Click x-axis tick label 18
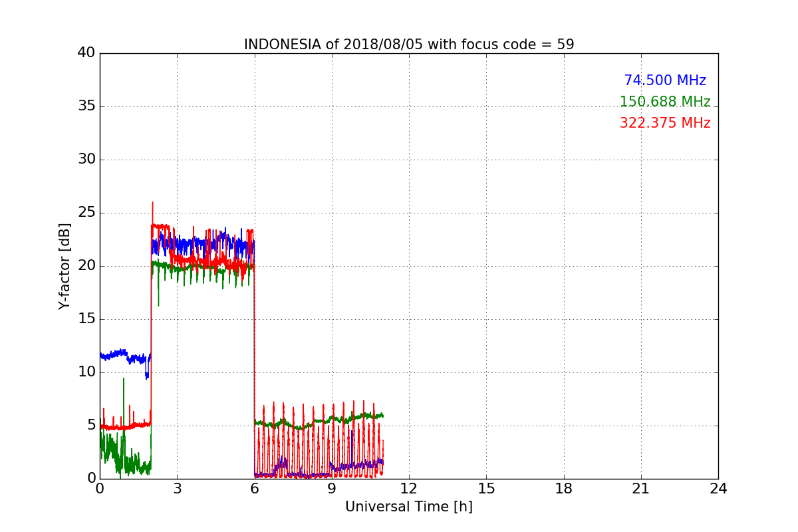This screenshot has height=532, width=798. [564, 489]
